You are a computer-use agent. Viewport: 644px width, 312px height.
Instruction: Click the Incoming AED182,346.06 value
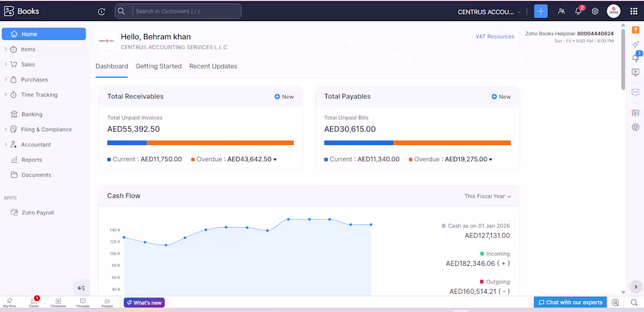tap(478, 263)
